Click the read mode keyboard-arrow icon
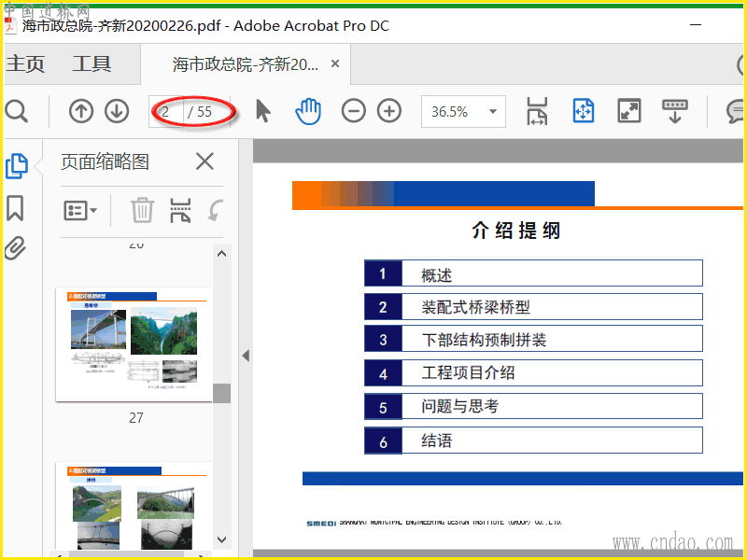The height and width of the screenshot is (560, 747). point(674,111)
